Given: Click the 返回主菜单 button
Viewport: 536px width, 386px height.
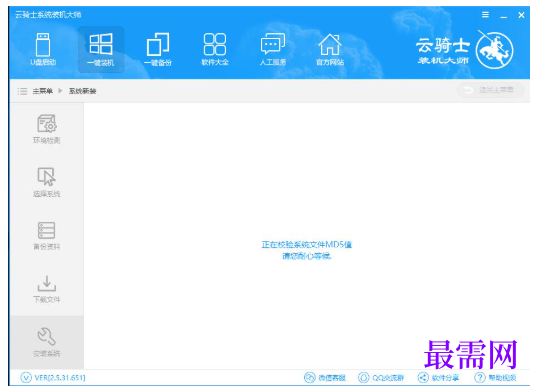Looking at the screenshot, I should pyautogui.click(x=491, y=90).
